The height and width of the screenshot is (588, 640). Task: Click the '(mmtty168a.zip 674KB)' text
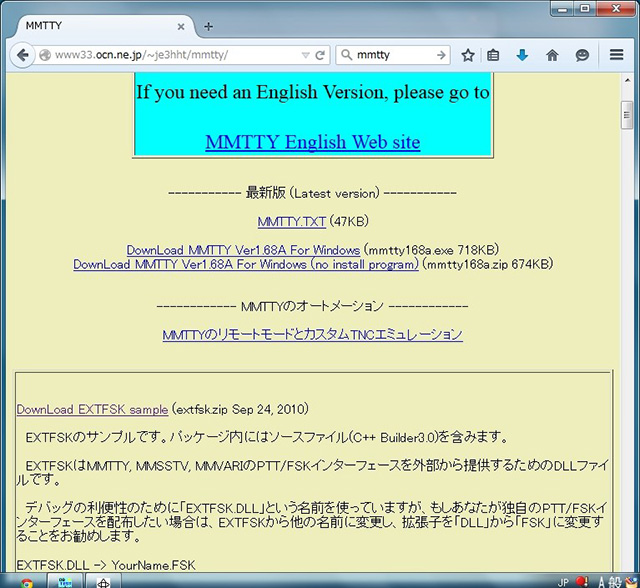(x=488, y=264)
